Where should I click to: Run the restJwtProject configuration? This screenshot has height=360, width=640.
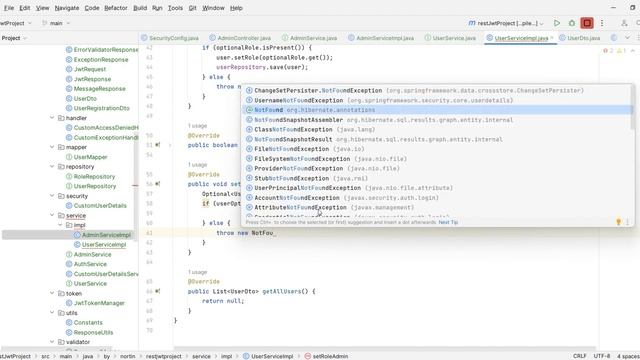pyautogui.click(x=557, y=23)
